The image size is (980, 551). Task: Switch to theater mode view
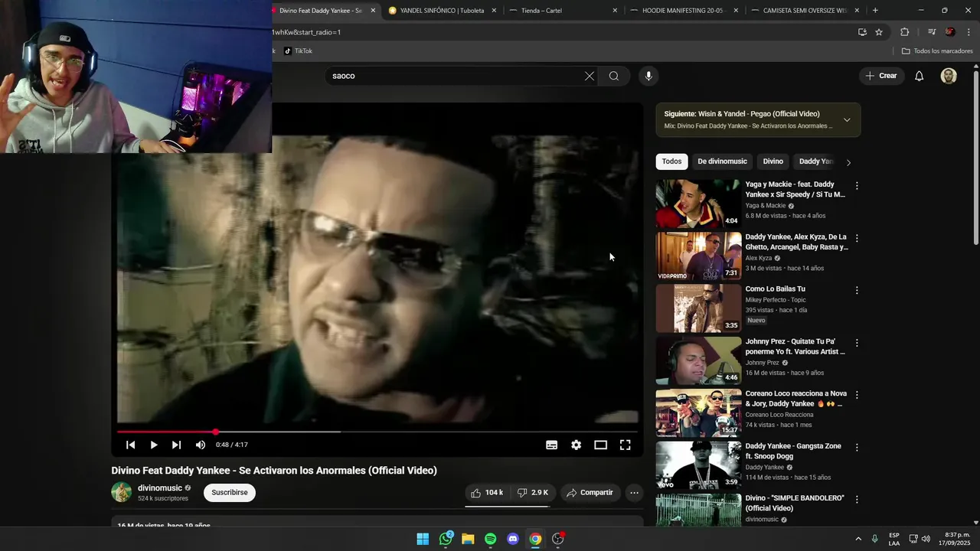coord(600,445)
